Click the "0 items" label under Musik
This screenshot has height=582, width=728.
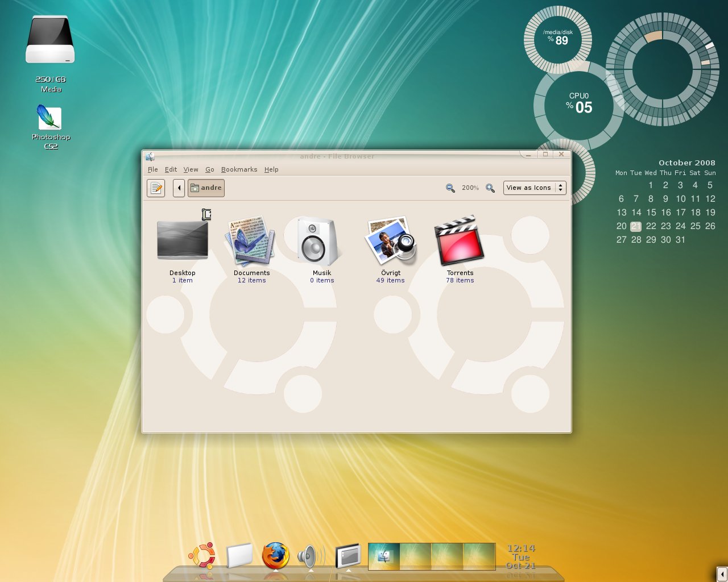pos(322,280)
